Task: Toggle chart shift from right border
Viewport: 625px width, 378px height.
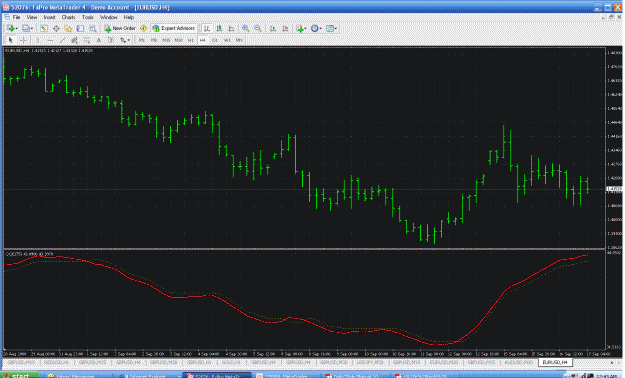Action: tap(285, 28)
